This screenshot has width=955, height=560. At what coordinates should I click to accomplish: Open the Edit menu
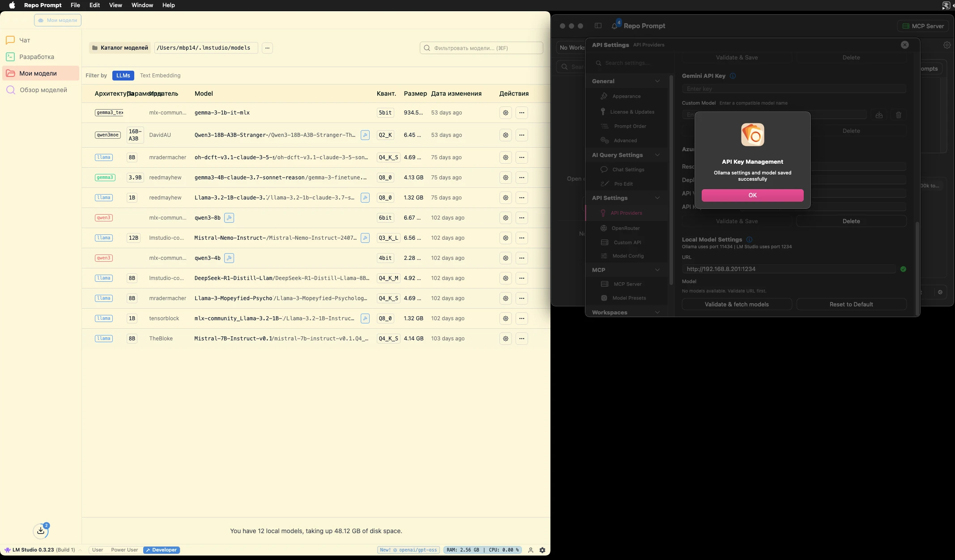pyautogui.click(x=94, y=5)
